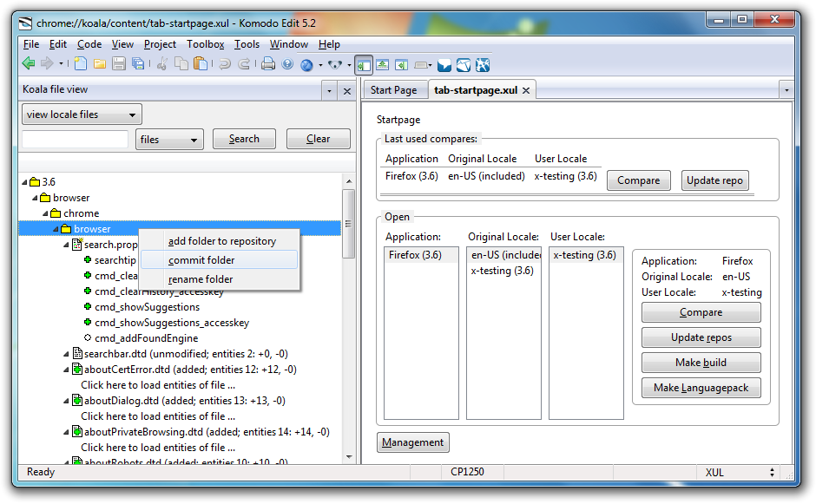Screen dimensions: 816x504
Task: Click the Search button
Action: 244,139
